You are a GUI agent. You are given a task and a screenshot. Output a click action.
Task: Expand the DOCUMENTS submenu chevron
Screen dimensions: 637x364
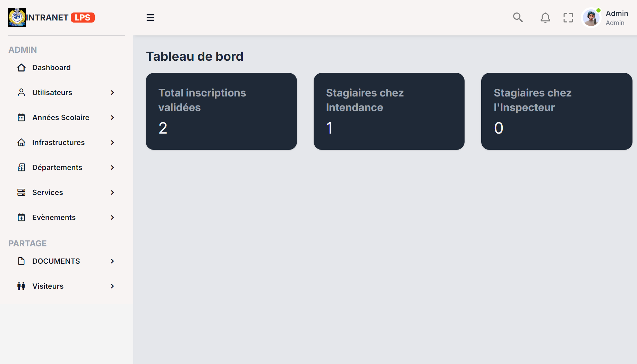point(112,261)
